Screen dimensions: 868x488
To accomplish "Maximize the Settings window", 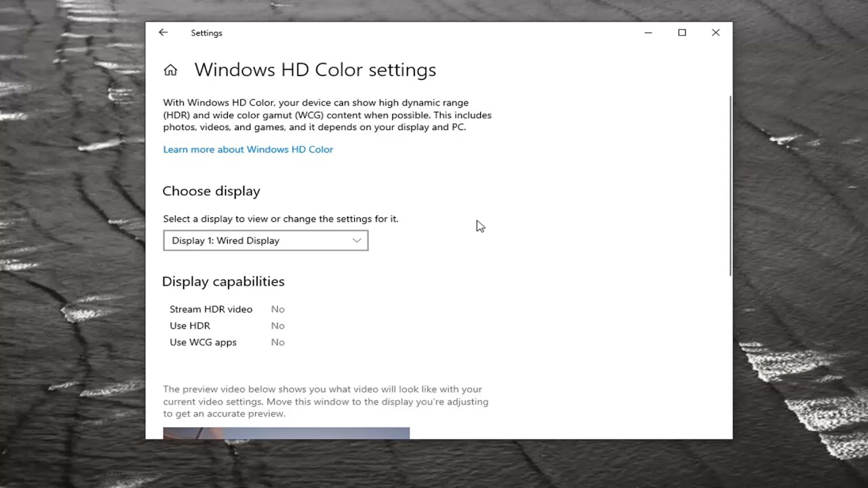I will [x=682, y=33].
